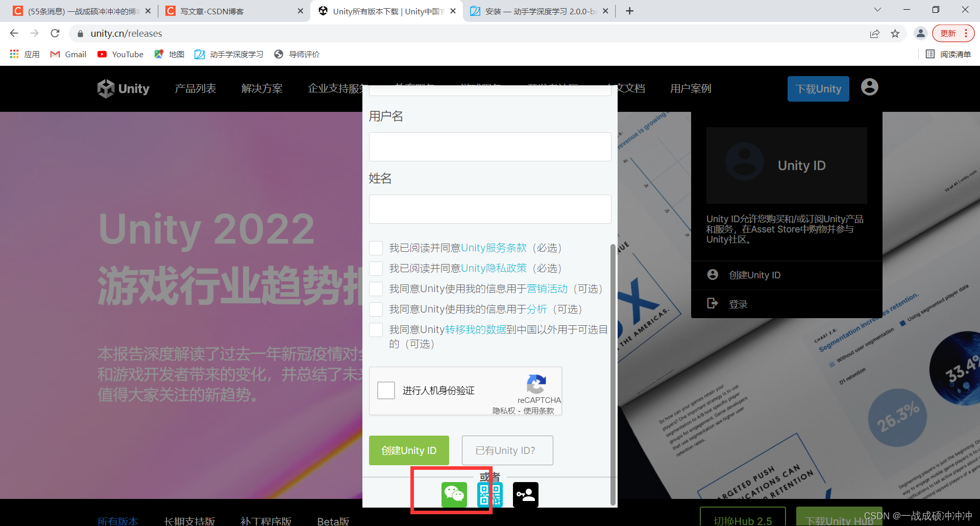Expand the 解决方案 navigation dropdown

click(x=262, y=88)
